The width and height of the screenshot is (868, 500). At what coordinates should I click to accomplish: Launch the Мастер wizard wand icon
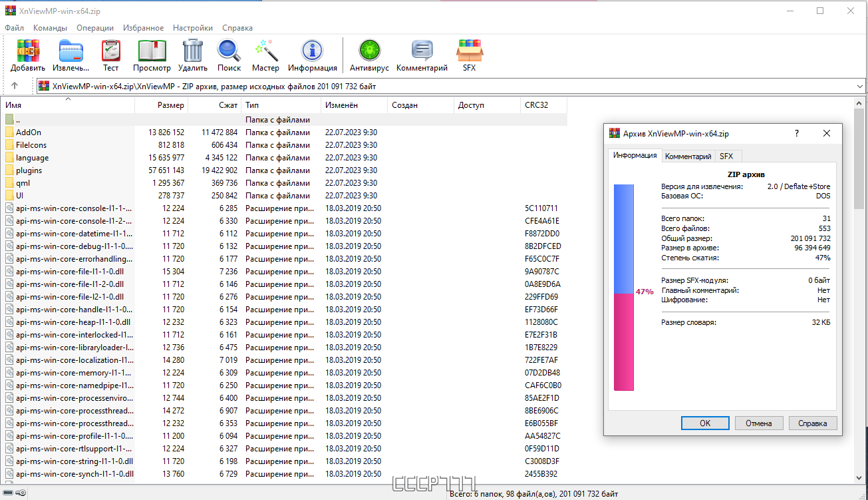tap(266, 51)
